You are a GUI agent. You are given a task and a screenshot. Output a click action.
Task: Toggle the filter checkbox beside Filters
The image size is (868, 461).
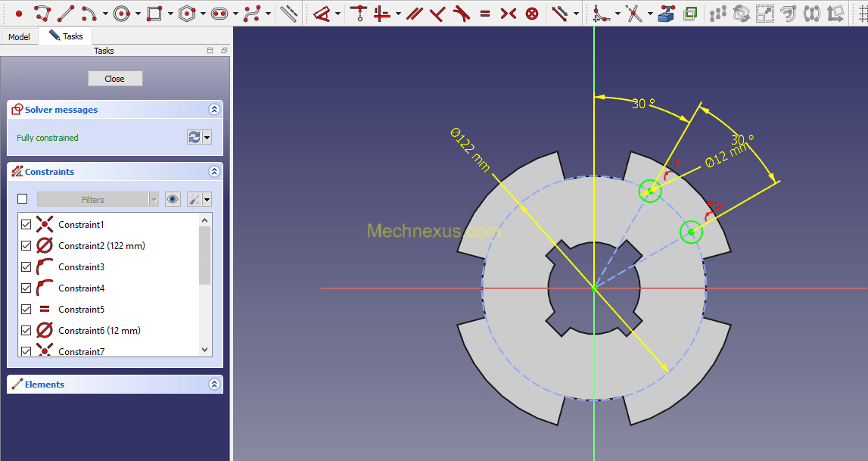(23, 199)
